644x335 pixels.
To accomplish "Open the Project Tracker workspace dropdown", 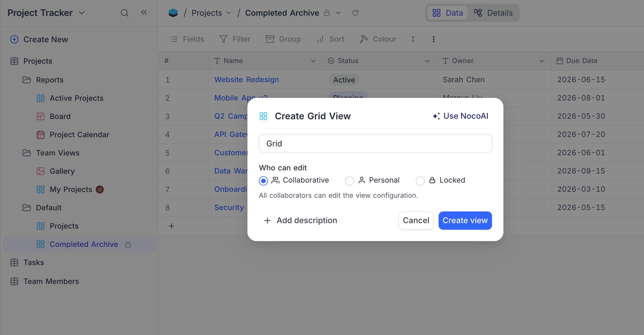I will point(82,13).
